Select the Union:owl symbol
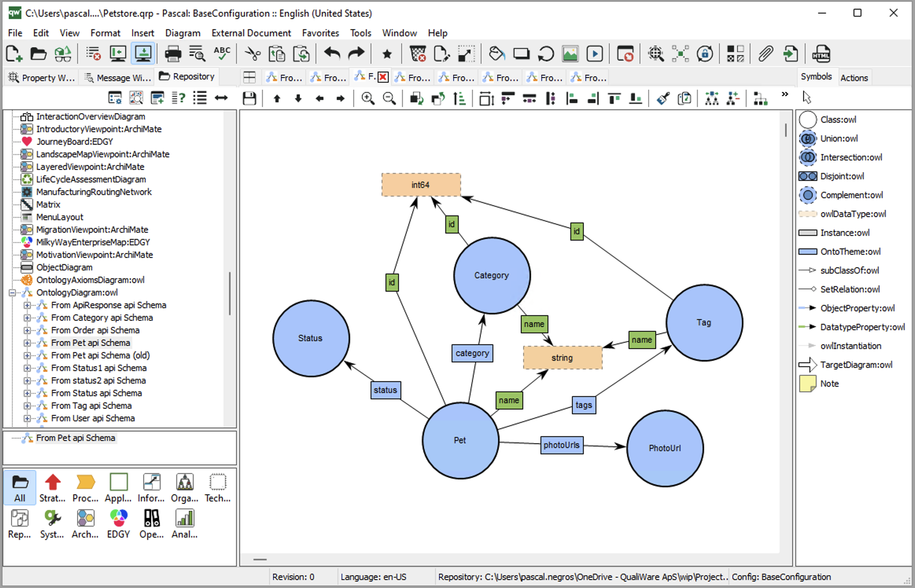 (x=828, y=138)
